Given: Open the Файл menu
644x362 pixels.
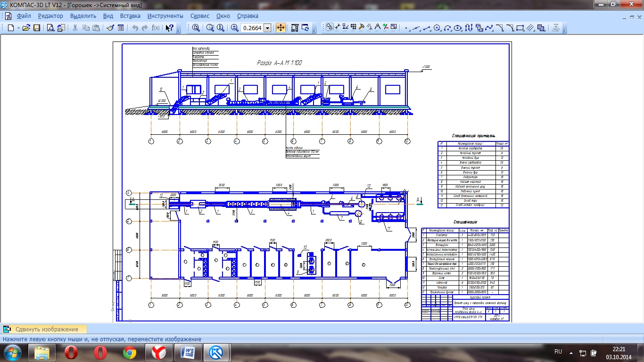Looking at the screenshot, I should [24, 16].
